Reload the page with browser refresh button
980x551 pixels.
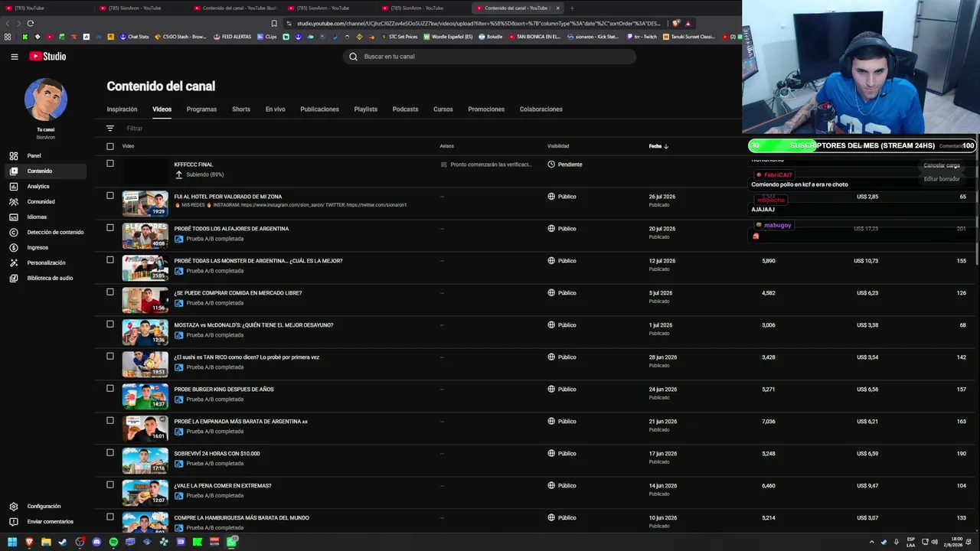[x=30, y=24]
